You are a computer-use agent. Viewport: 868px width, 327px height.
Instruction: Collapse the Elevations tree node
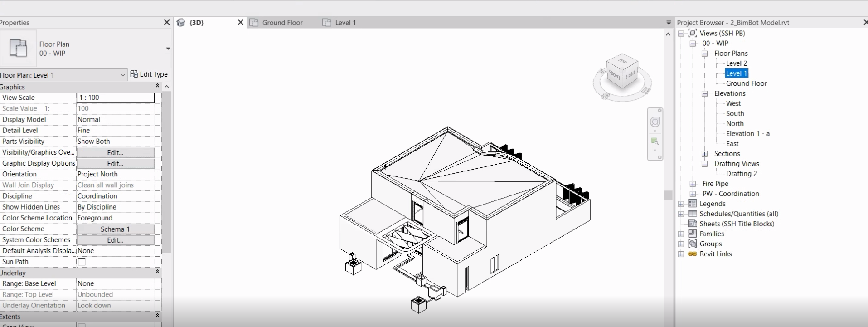coord(704,94)
